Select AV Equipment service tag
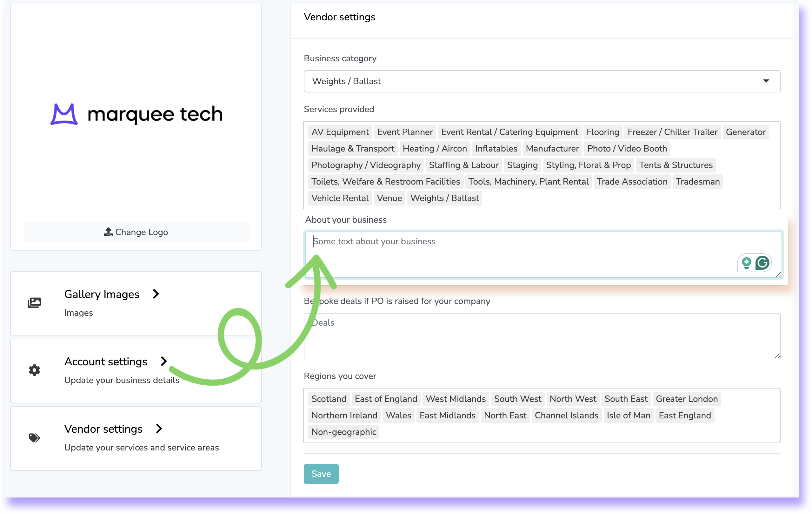812x514 pixels. click(x=340, y=132)
